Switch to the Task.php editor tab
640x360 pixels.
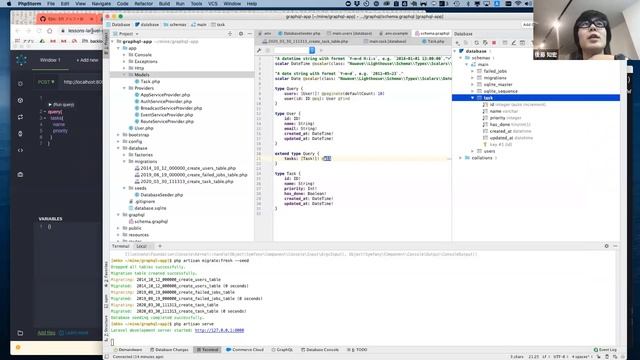click(433, 42)
